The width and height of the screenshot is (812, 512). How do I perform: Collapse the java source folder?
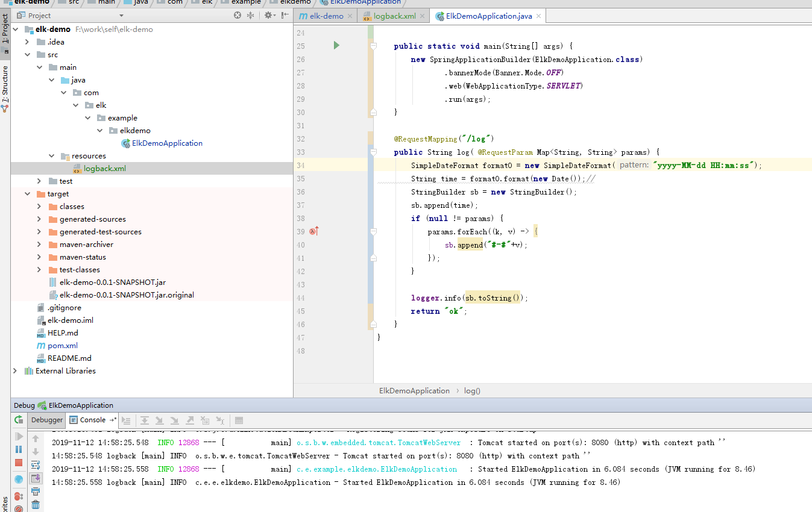pos(51,80)
